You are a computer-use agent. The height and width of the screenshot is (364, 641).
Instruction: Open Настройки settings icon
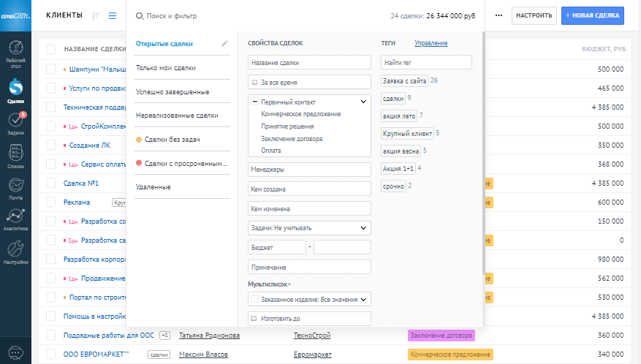click(15, 251)
